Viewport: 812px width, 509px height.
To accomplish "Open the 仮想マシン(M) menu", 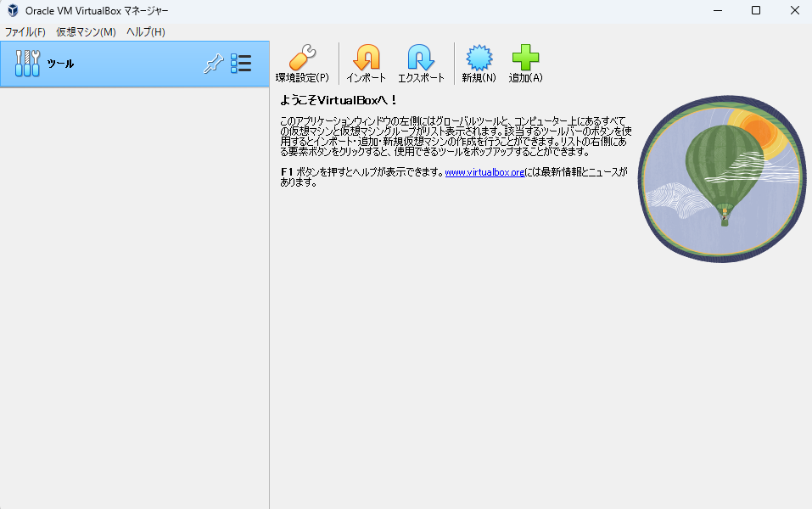I will coord(86,32).
